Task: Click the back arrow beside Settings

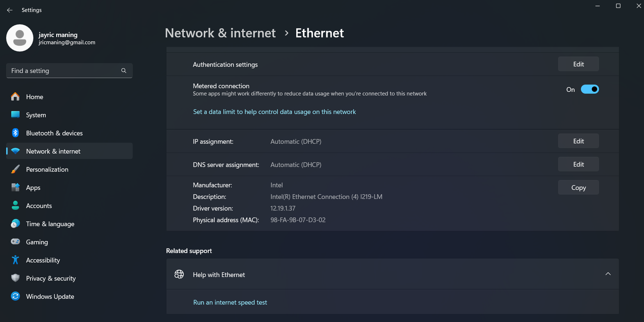Action: click(x=10, y=10)
